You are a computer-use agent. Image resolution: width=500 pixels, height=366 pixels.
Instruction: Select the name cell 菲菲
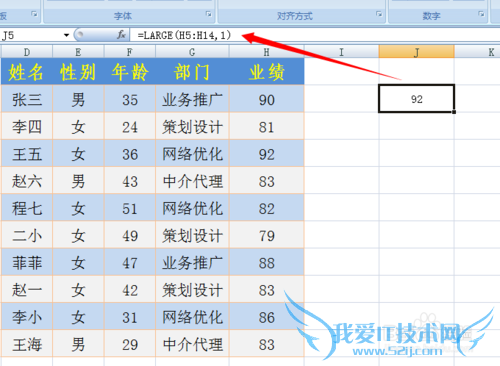click(x=27, y=263)
